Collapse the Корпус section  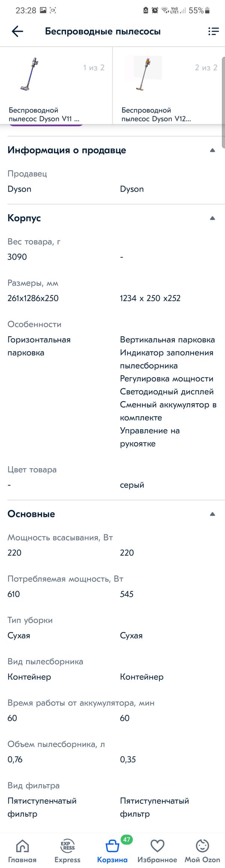212,218
